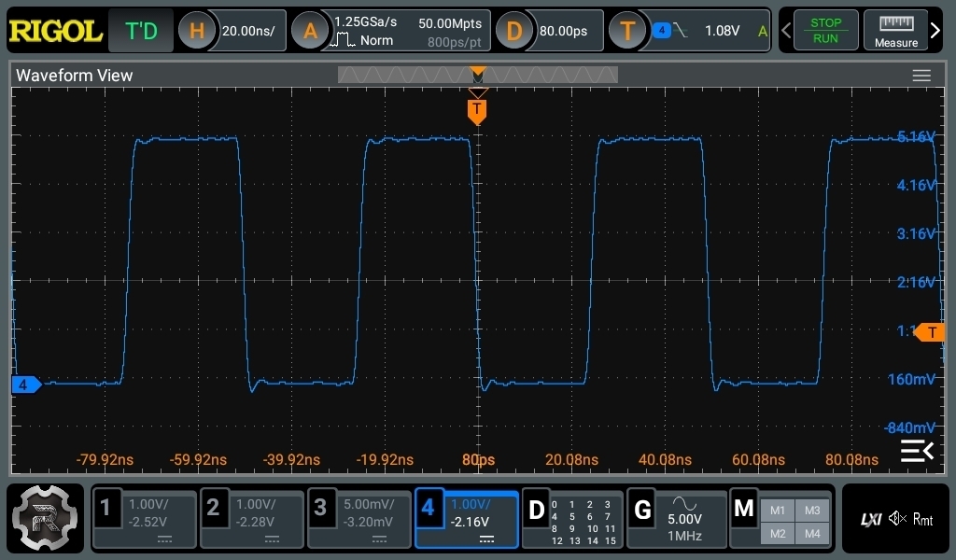956x560 pixels.
Task: Toggle channel 1 on
Action: (105, 508)
